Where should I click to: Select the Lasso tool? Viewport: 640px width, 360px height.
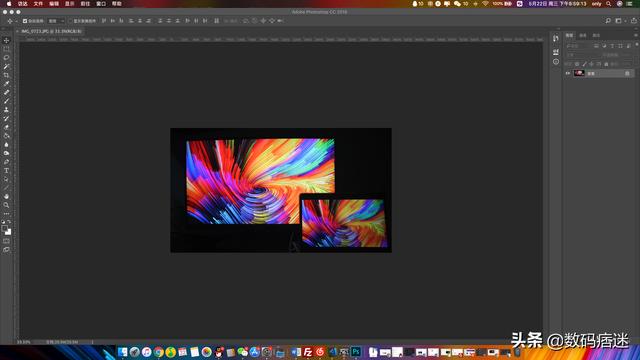coord(6,58)
